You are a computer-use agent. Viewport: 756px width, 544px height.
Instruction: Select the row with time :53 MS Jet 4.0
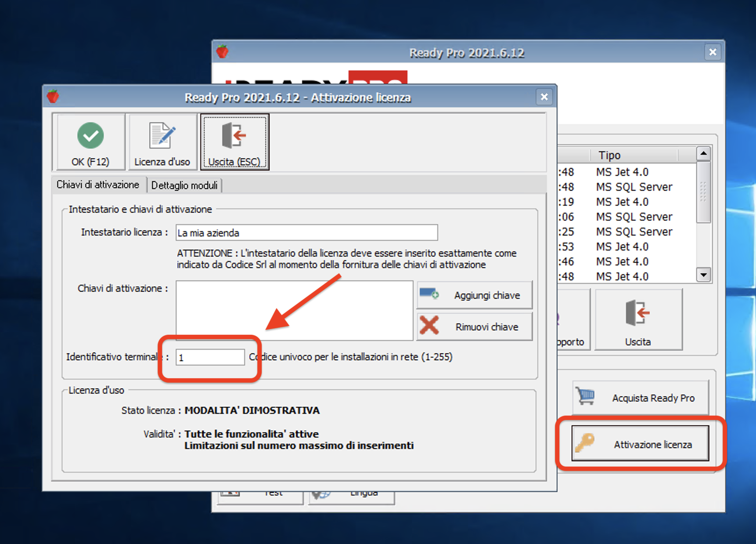click(626, 247)
